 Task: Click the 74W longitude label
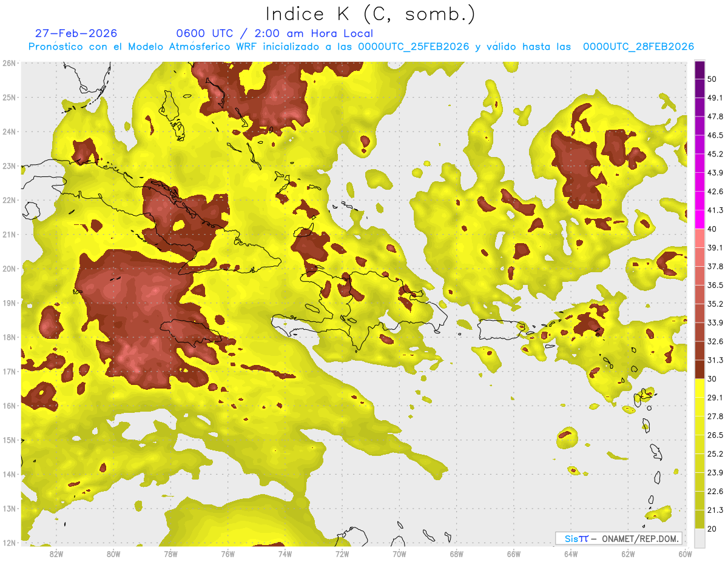[x=285, y=554]
